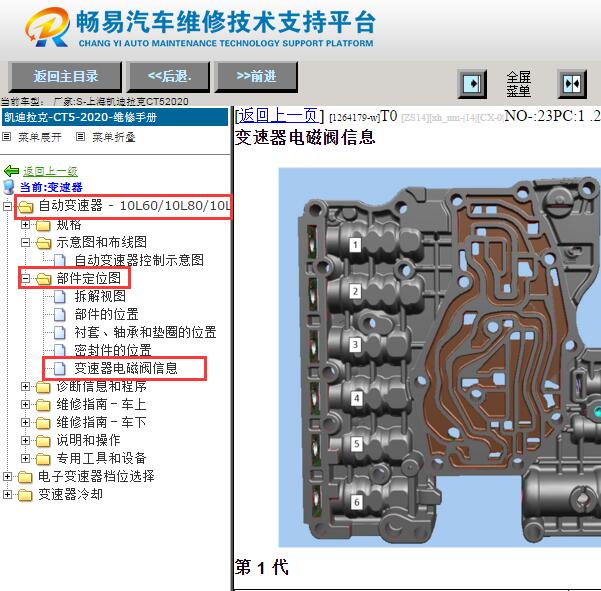Click the 菜单展开 list icon
The height and width of the screenshot is (591, 601).
7,136
